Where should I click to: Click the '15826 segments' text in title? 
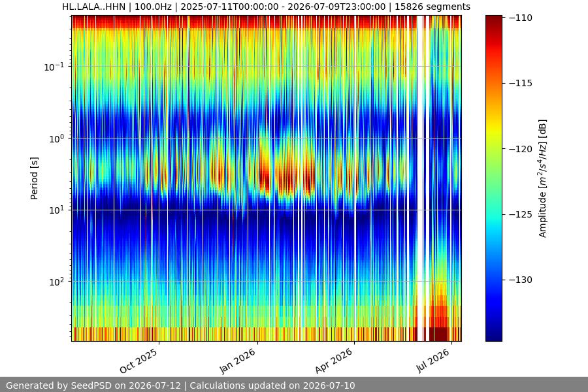pos(433,7)
